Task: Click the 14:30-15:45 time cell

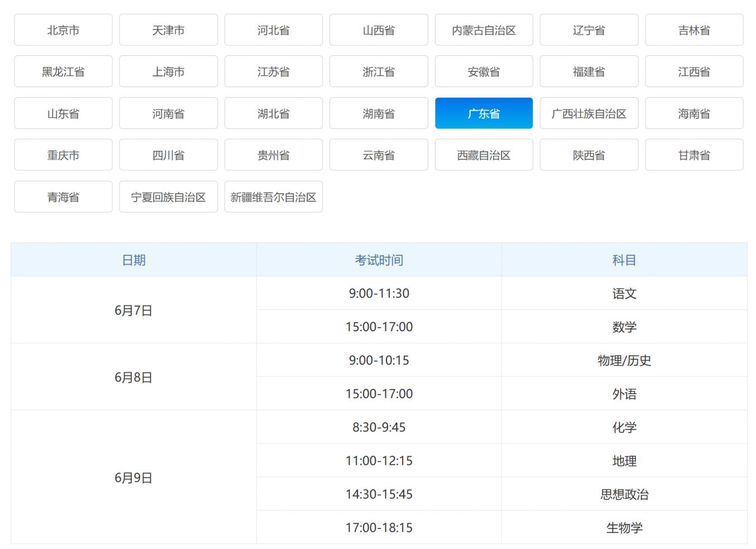Action: [379, 494]
